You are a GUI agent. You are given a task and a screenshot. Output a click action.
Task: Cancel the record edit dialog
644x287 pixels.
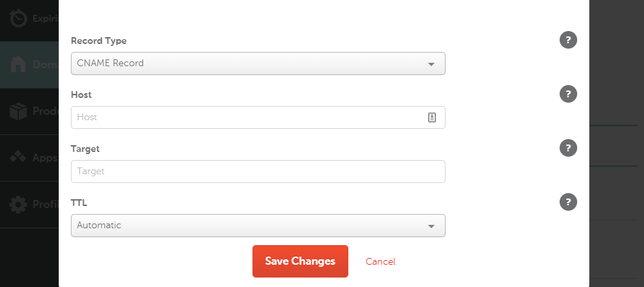[380, 261]
